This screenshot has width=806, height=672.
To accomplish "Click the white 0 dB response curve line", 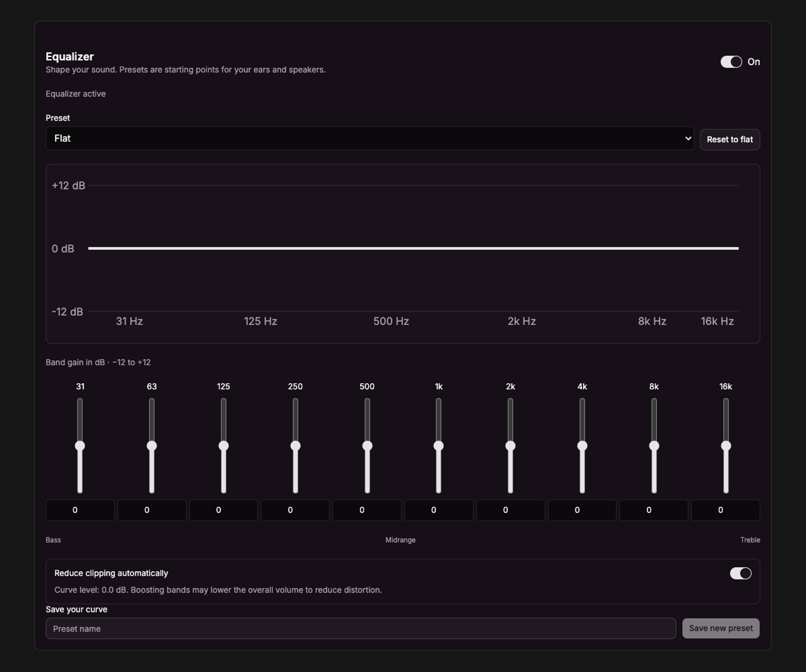I will [413, 248].
